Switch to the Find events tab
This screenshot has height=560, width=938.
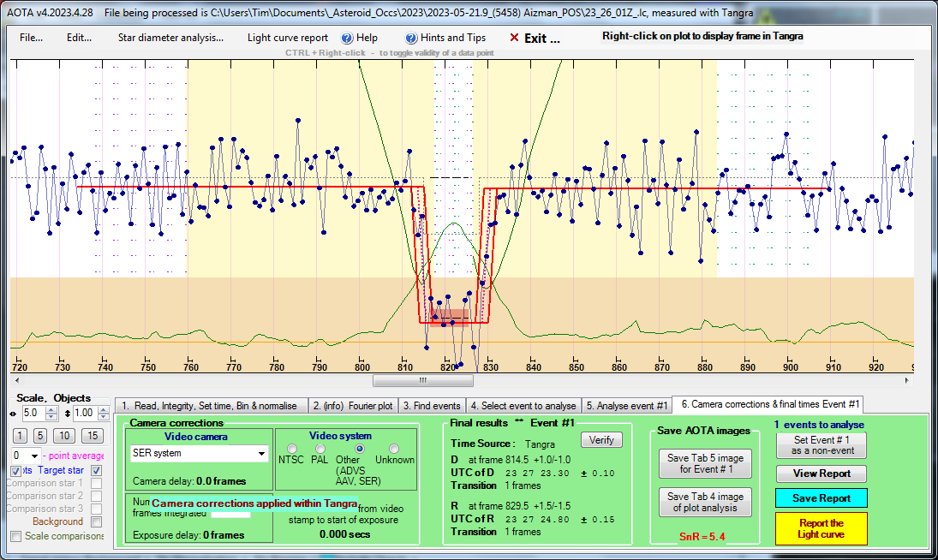pos(432,405)
